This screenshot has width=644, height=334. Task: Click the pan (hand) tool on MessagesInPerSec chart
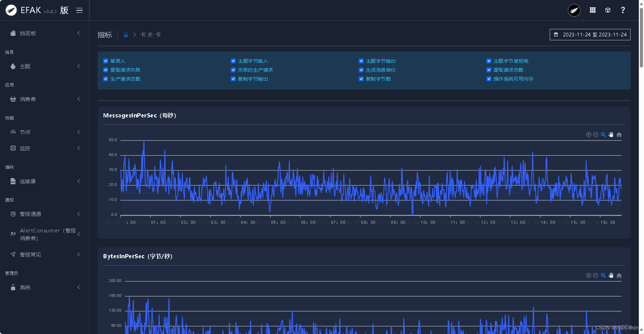pos(611,135)
